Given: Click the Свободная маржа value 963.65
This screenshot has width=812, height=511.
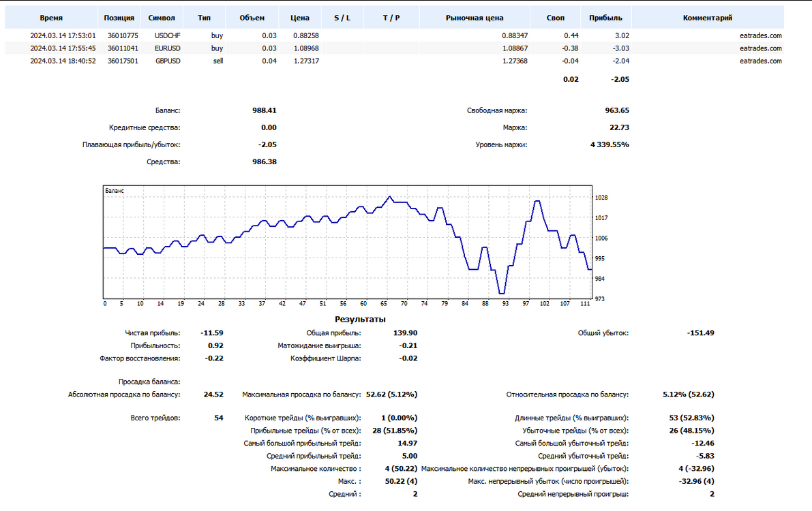Looking at the screenshot, I should (617, 110).
